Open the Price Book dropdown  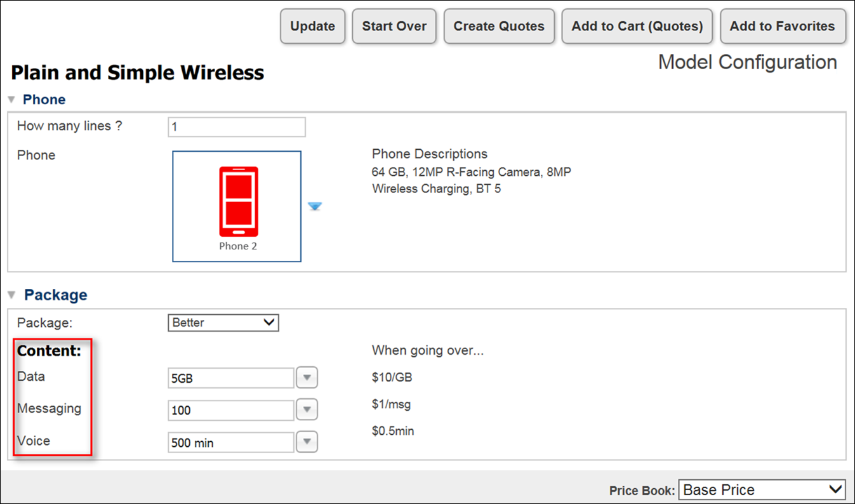(x=762, y=490)
